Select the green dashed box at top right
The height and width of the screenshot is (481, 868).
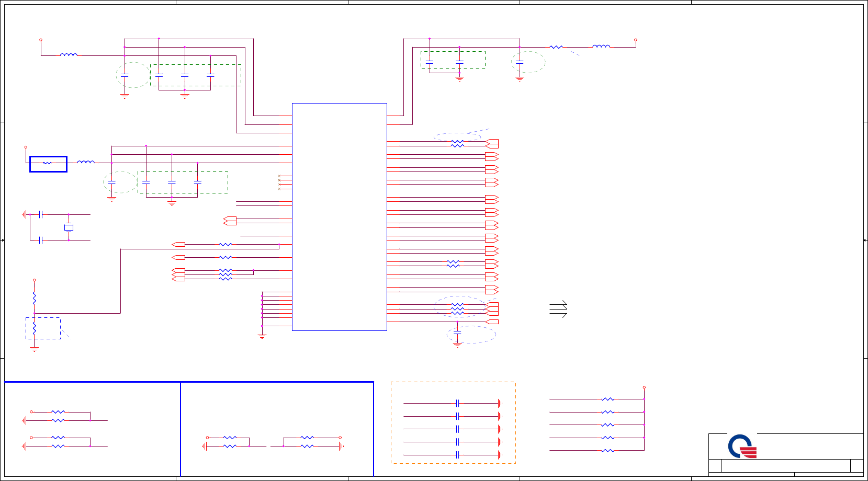tap(453, 60)
